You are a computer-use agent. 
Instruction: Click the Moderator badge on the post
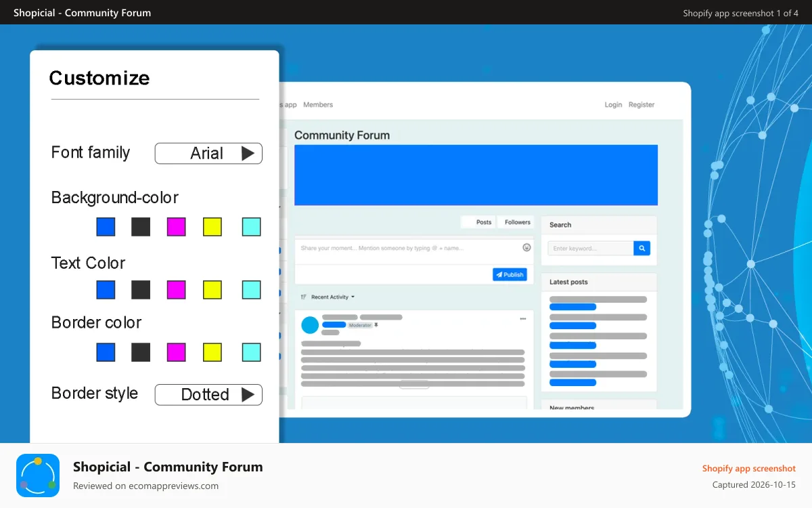360,325
